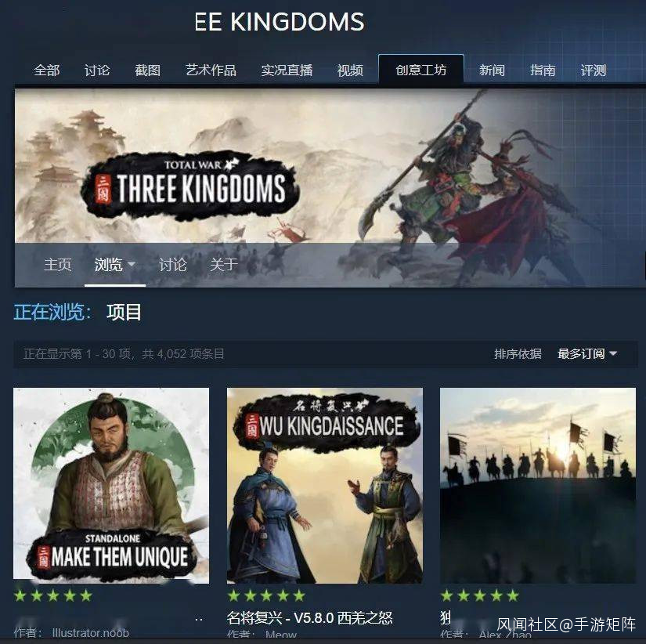This screenshot has height=644, width=646.
Task: Expand the 最多订阅 sort dropdown
Action: tap(587, 354)
